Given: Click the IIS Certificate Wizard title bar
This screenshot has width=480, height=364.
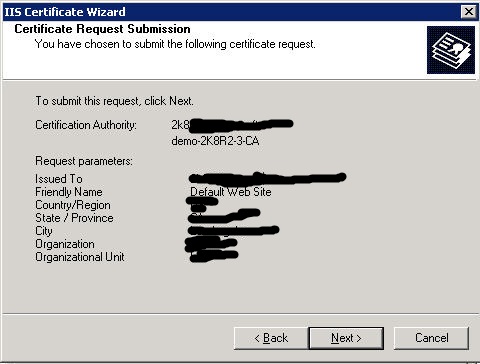Looking at the screenshot, I should point(230,12).
